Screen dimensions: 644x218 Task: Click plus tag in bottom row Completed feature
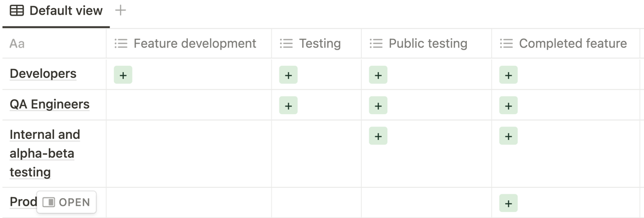tap(508, 203)
